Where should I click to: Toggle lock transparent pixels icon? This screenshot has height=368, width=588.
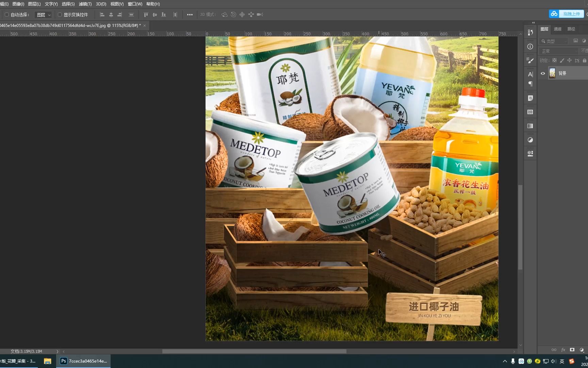(554, 60)
